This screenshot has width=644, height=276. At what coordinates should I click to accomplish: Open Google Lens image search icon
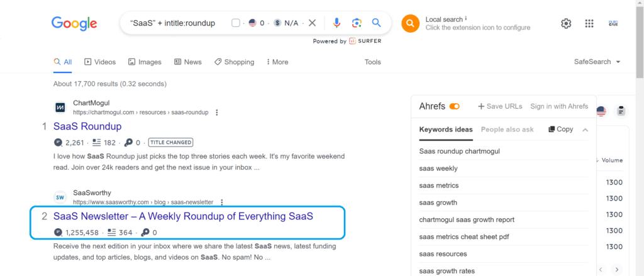point(357,23)
